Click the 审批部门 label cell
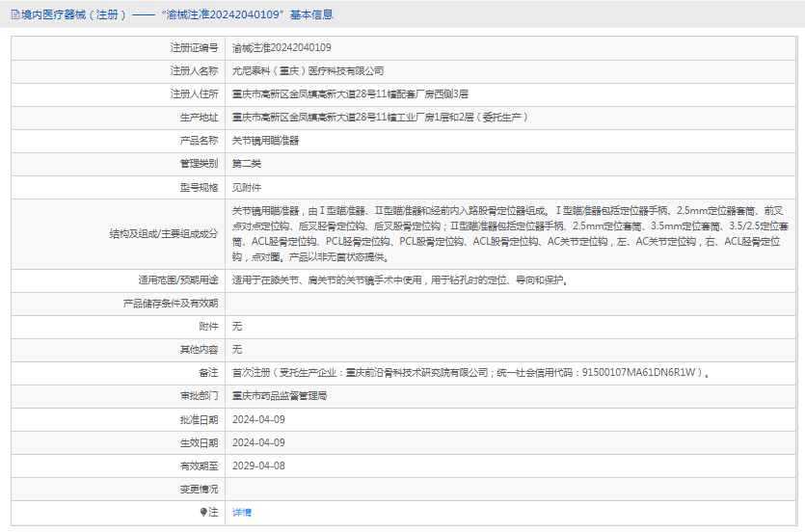The width and height of the screenshot is (805, 532). 118,396
